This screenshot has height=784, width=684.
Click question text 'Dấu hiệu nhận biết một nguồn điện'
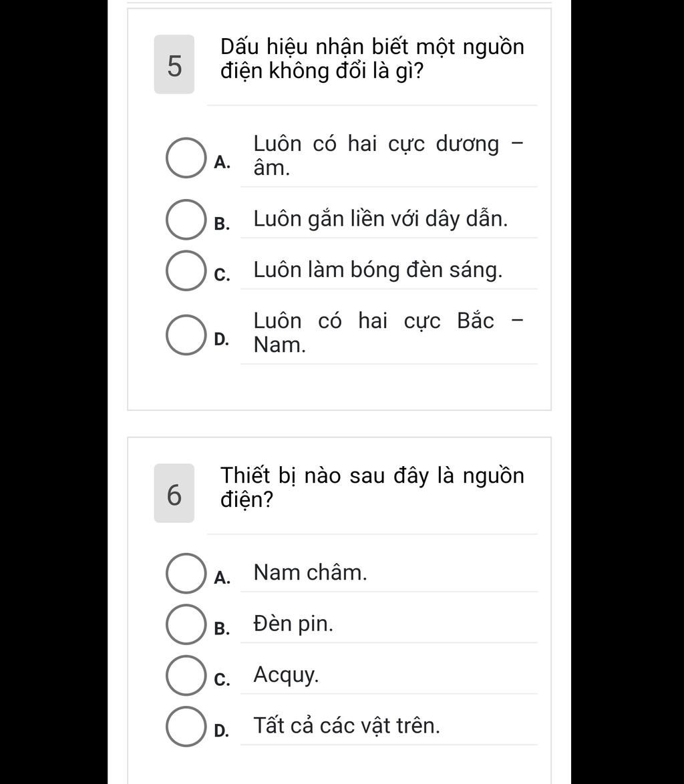coord(373,59)
